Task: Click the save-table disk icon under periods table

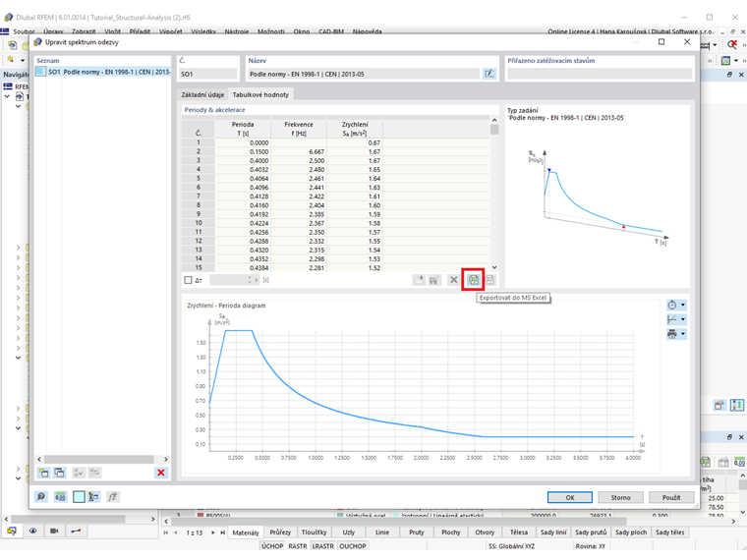Action: (433, 280)
